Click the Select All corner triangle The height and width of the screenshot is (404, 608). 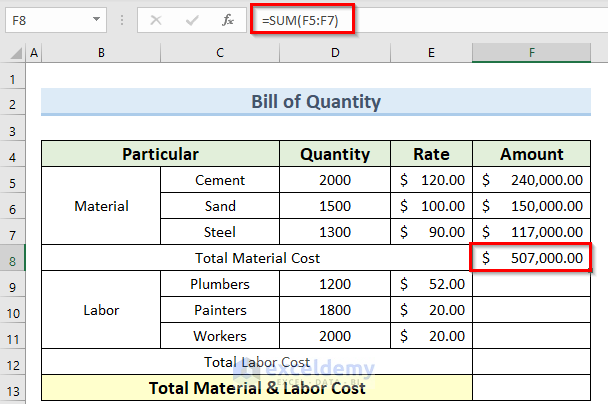tap(16, 53)
